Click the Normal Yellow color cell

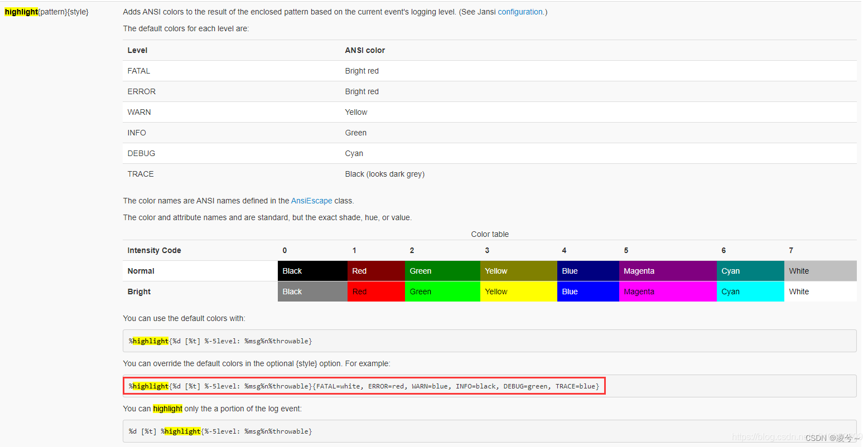(519, 271)
